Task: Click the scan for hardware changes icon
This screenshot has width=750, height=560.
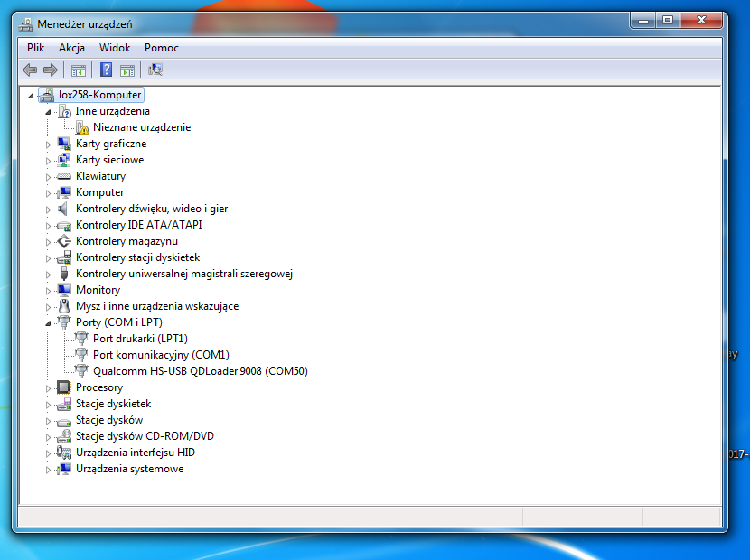Action: [x=155, y=70]
